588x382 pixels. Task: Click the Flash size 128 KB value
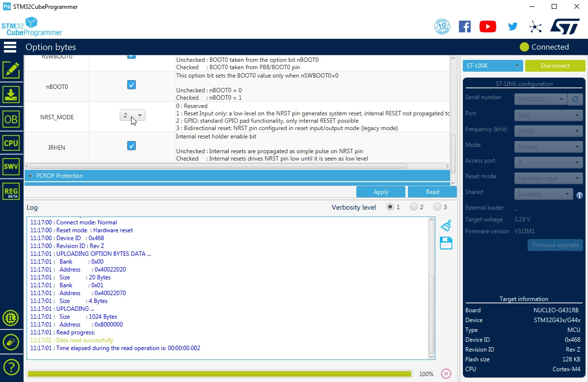571,359
